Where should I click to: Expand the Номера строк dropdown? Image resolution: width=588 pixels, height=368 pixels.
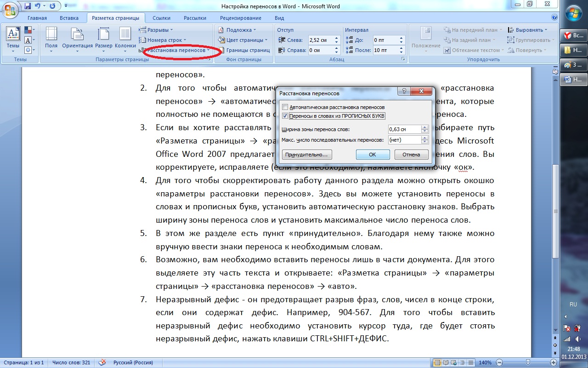[x=162, y=40]
